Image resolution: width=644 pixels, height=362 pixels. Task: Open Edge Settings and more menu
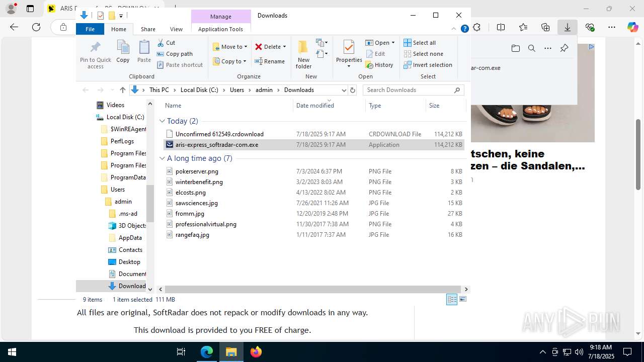coord(612,27)
